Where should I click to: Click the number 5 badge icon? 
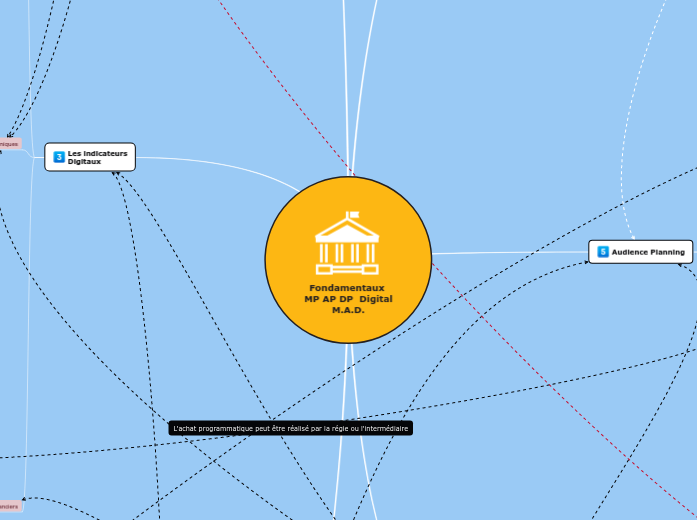[602, 252]
